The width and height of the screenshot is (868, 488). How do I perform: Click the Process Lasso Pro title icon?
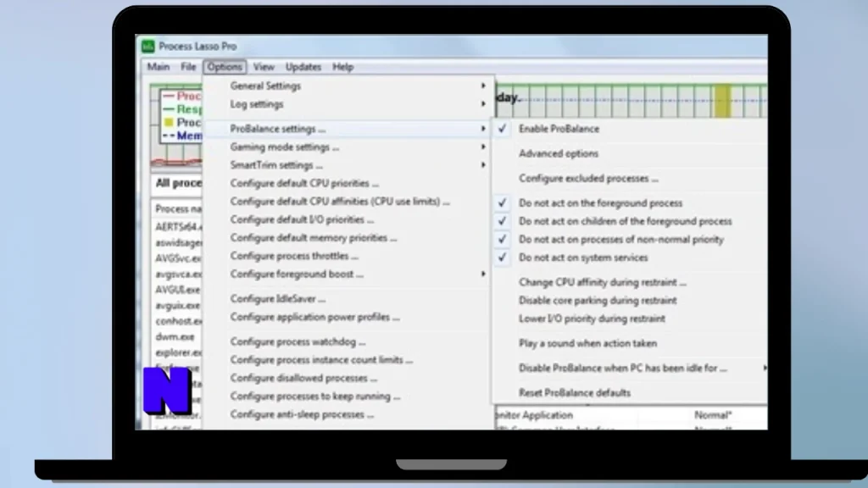pyautogui.click(x=147, y=47)
